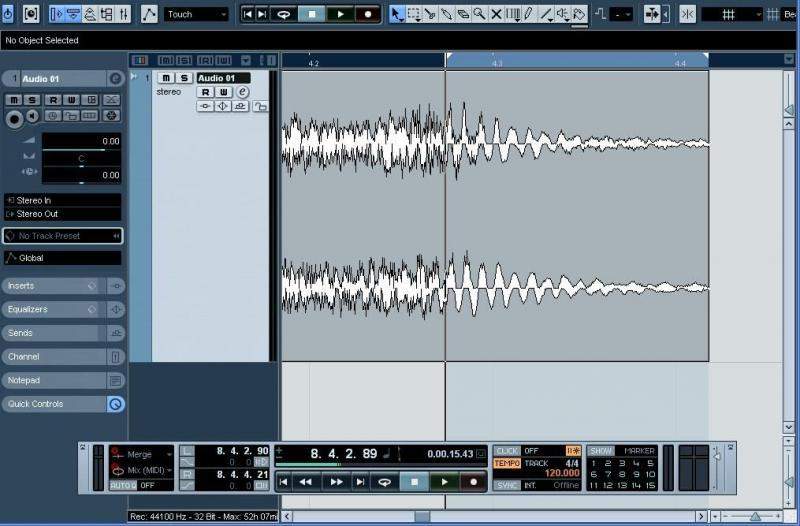Open the Mix (MIDI) cycle record dropdown
Image resolution: width=800 pixels, height=526 pixels.
tap(142, 470)
